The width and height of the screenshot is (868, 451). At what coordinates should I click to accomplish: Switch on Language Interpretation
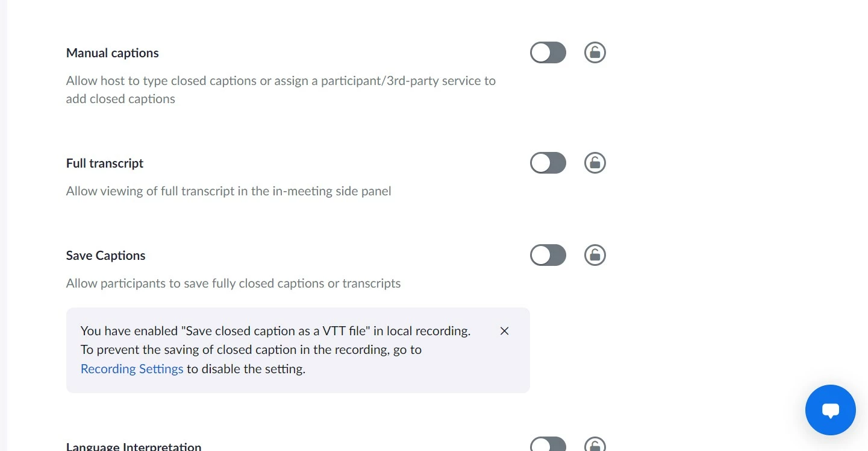pos(548,444)
